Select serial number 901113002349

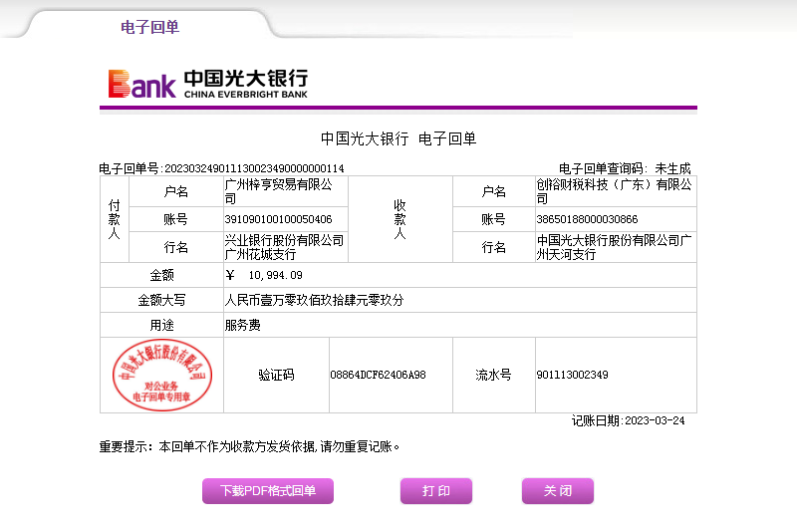pyautogui.click(x=572, y=375)
